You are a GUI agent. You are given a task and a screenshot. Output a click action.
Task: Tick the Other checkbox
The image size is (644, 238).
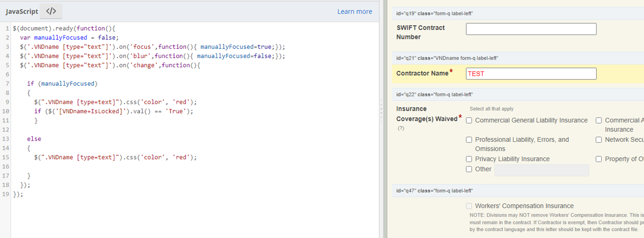pos(469,169)
